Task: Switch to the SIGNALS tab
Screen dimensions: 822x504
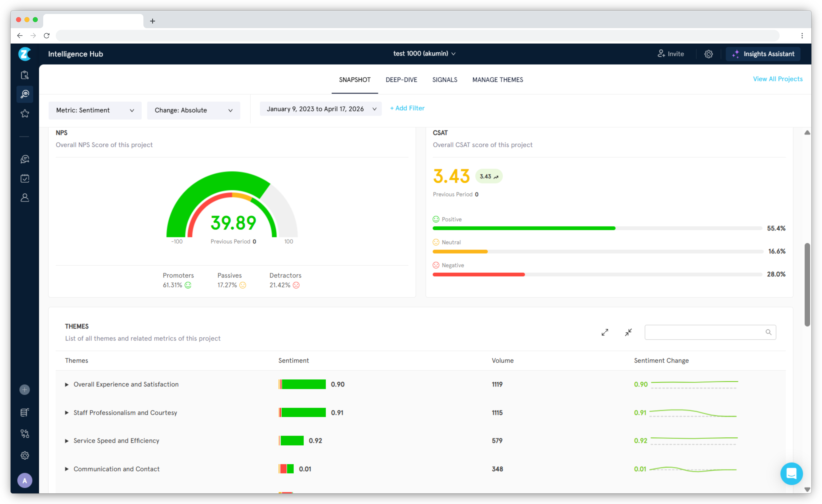Action: 444,80
